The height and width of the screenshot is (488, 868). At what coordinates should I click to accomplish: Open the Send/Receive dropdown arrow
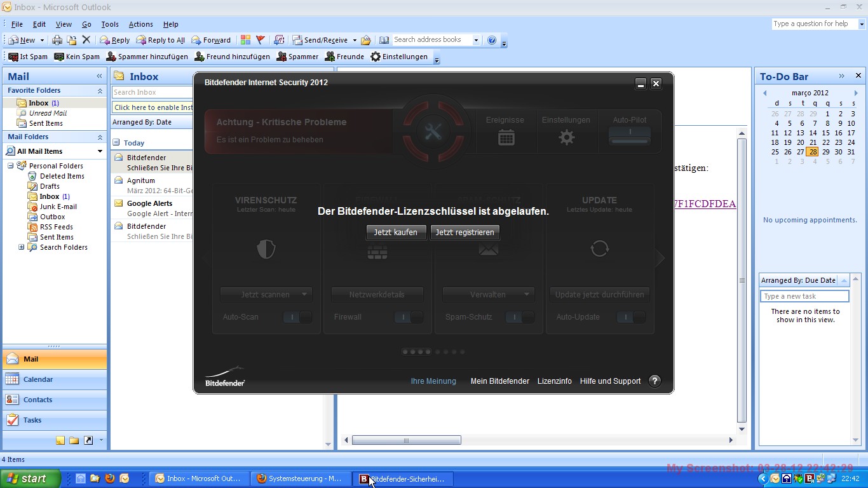tap(355, 40)
